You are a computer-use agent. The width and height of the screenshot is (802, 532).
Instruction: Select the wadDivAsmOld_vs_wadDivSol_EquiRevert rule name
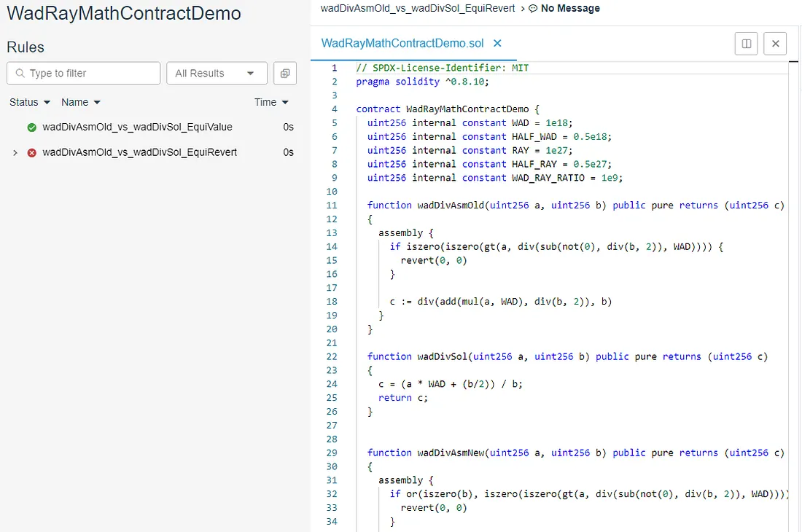tap(139, 153)
